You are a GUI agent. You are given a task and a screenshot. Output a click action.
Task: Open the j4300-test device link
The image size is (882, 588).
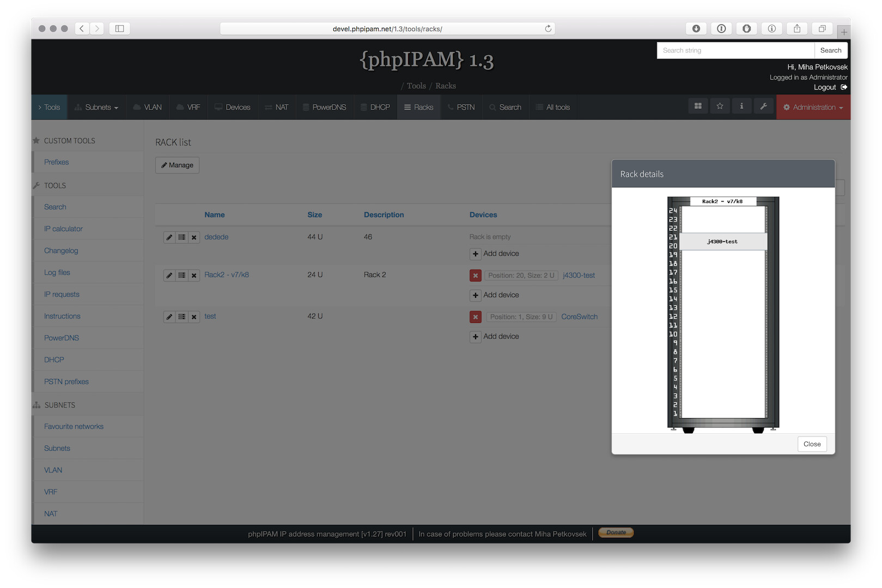[x=579, y=275]
